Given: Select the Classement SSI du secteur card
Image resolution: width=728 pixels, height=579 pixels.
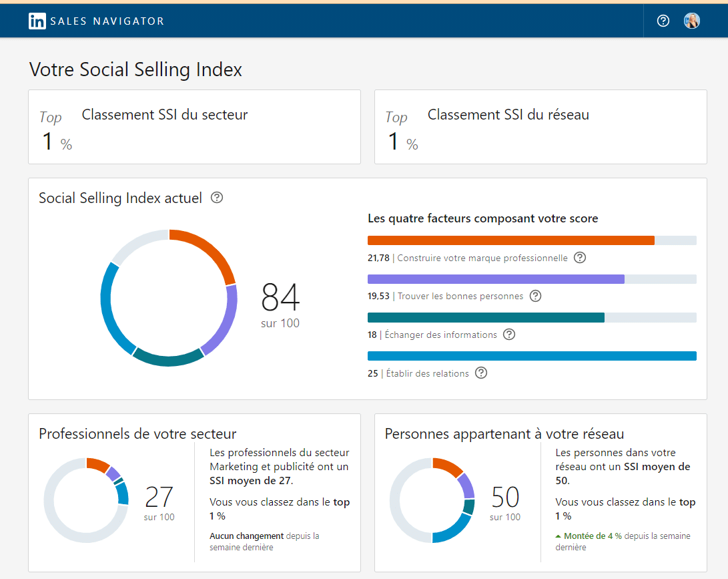Looking at the screenshot, I should [x=195, y=127].
